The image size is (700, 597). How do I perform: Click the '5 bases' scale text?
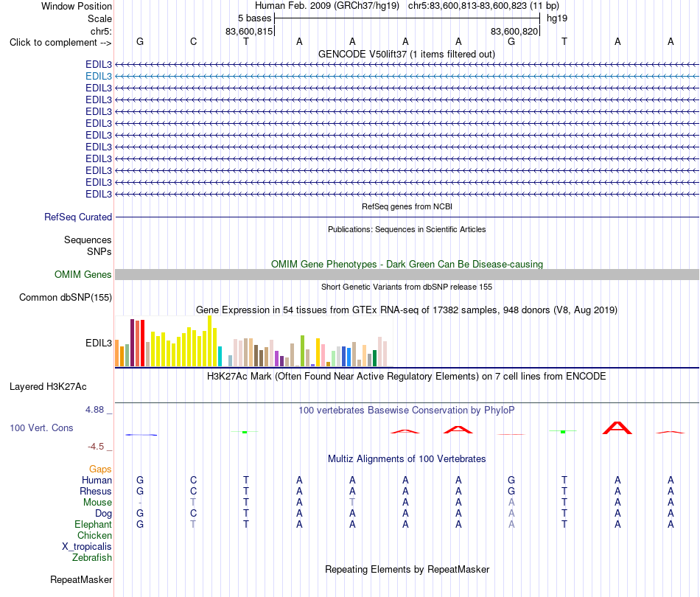(254, 18)
